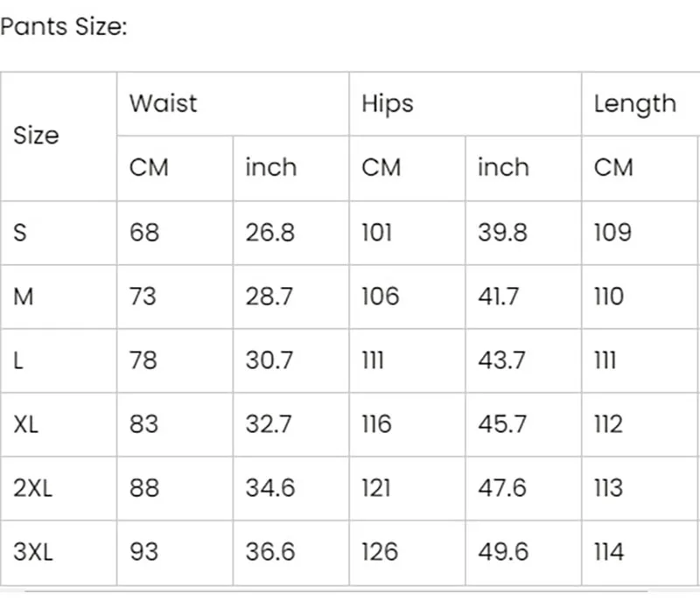700x601 pixels.
Task: Click the 28.7 inch waist cell
Action: [290, 297]
